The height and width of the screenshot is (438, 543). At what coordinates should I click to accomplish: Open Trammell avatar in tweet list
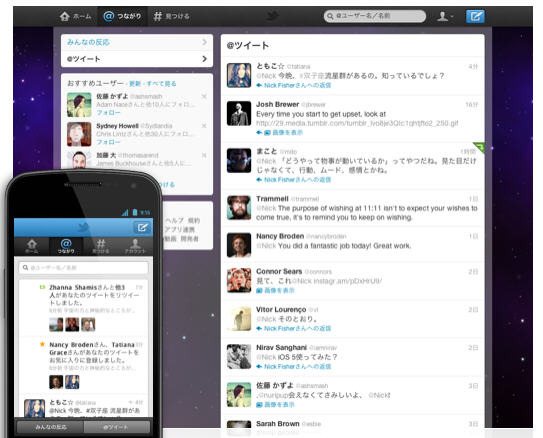239,208
